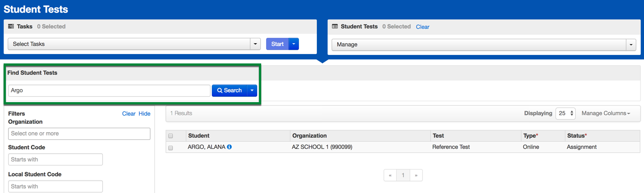Expand the Start button dropdown arrow
Viewport: 644px width, 193px height.
[x=294, y=44]
